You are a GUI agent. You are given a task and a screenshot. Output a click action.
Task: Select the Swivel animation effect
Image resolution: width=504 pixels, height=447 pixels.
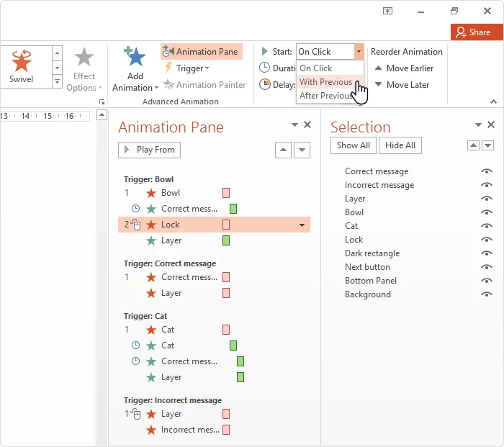coord(21,66)
